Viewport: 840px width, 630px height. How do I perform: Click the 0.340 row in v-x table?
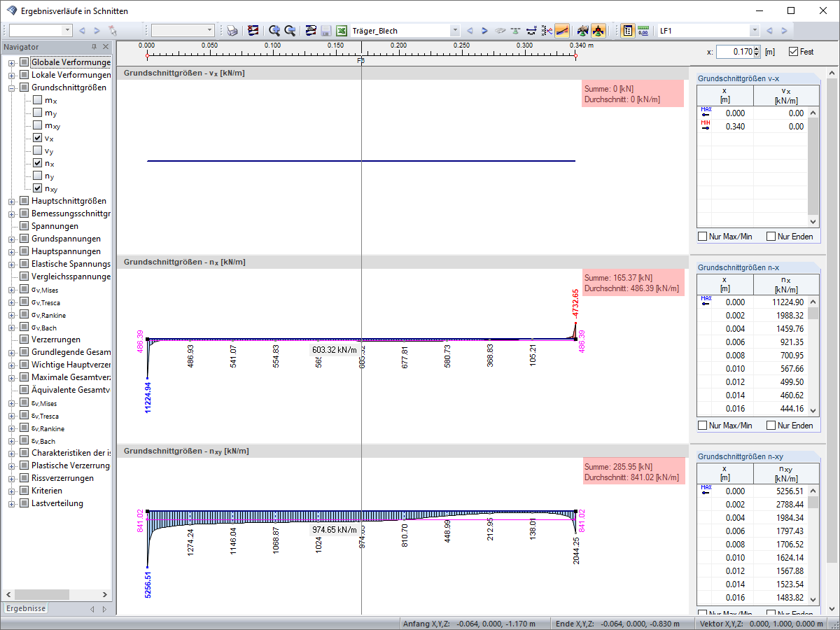[x=752, y=127]
